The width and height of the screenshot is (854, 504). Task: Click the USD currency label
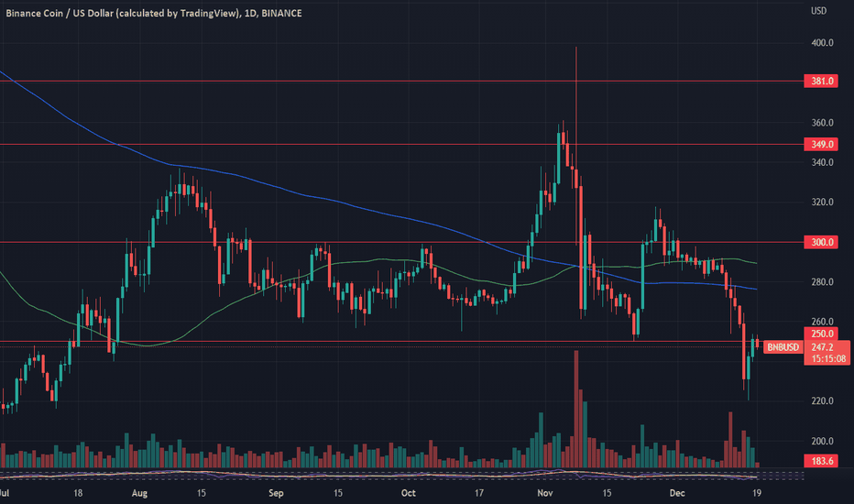coord(818,11)
